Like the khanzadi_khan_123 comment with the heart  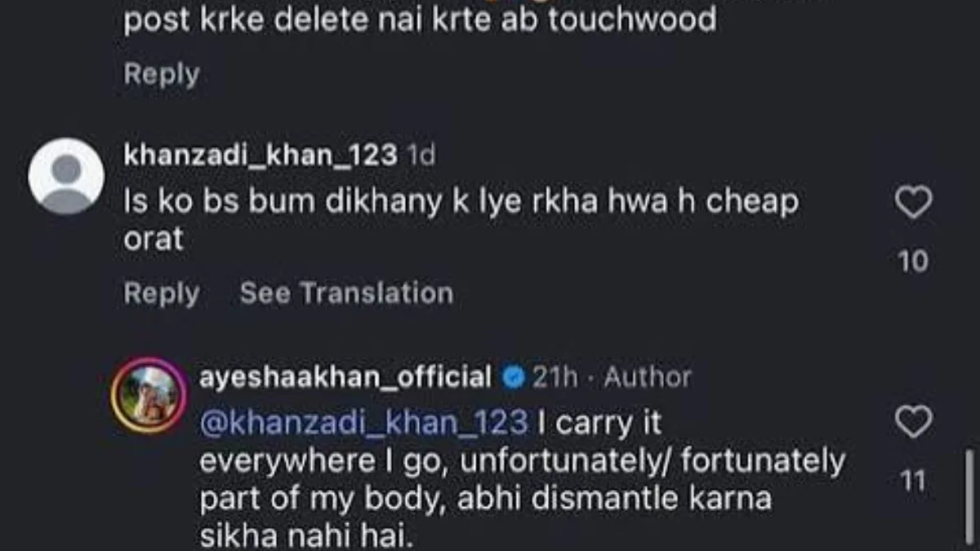pos(913,203)
